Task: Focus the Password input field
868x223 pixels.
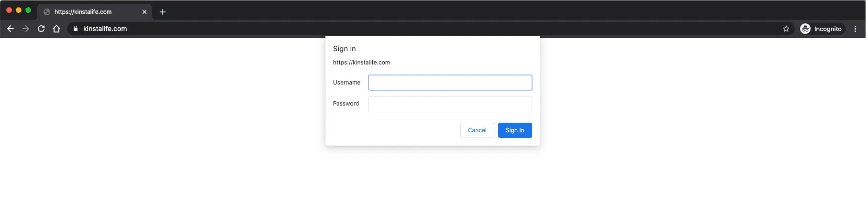Action: 450,104
